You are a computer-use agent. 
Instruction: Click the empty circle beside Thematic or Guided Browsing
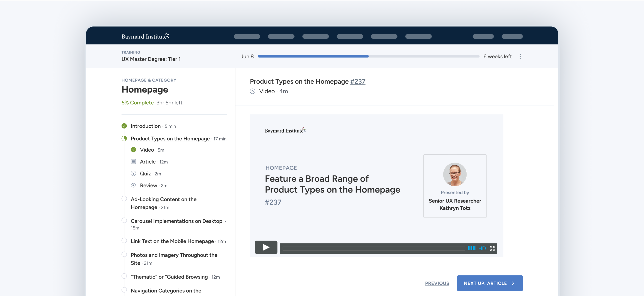pos(124,276)
